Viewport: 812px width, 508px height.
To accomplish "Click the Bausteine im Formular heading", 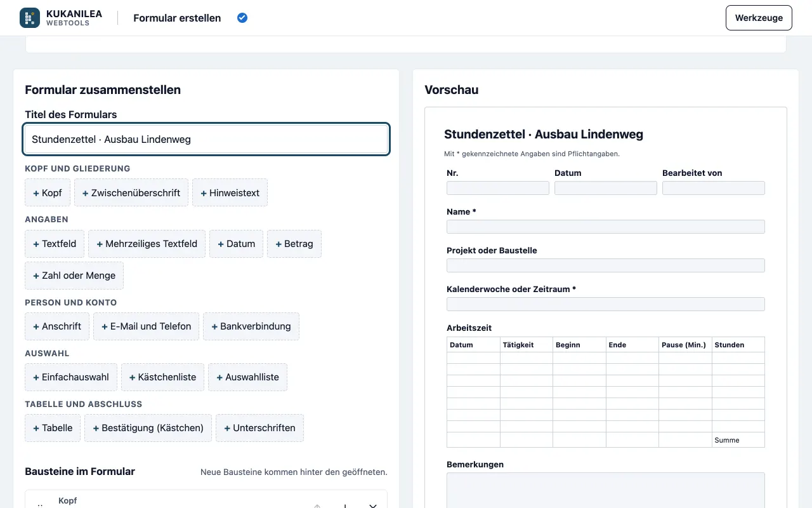I will coord(80,471).
